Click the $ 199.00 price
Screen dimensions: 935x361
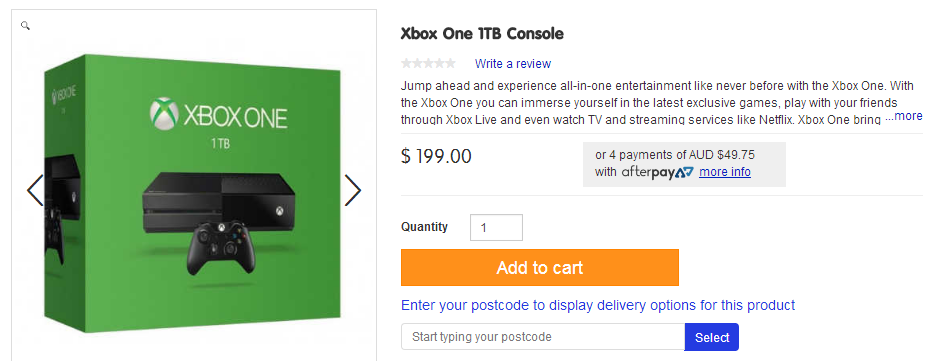(436, 156)
